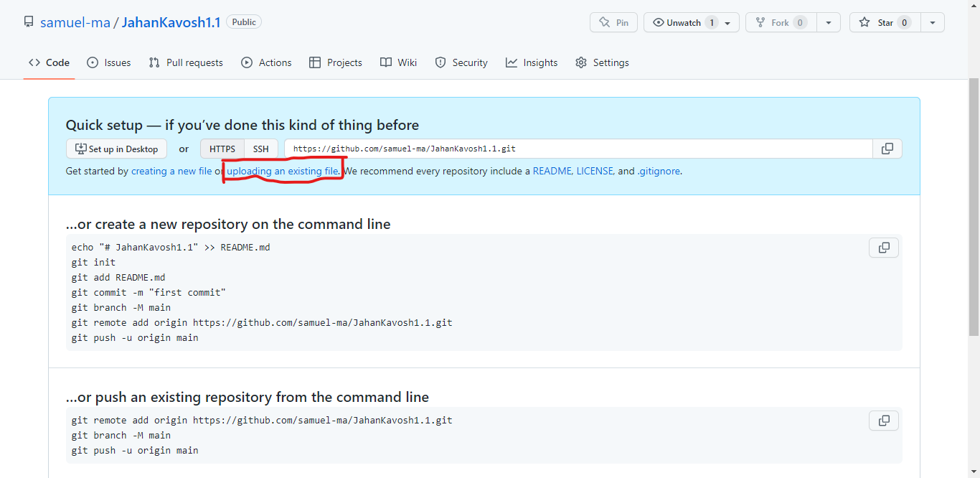Open the creating a new file link

pyautogui.click(x=171, y=171)
